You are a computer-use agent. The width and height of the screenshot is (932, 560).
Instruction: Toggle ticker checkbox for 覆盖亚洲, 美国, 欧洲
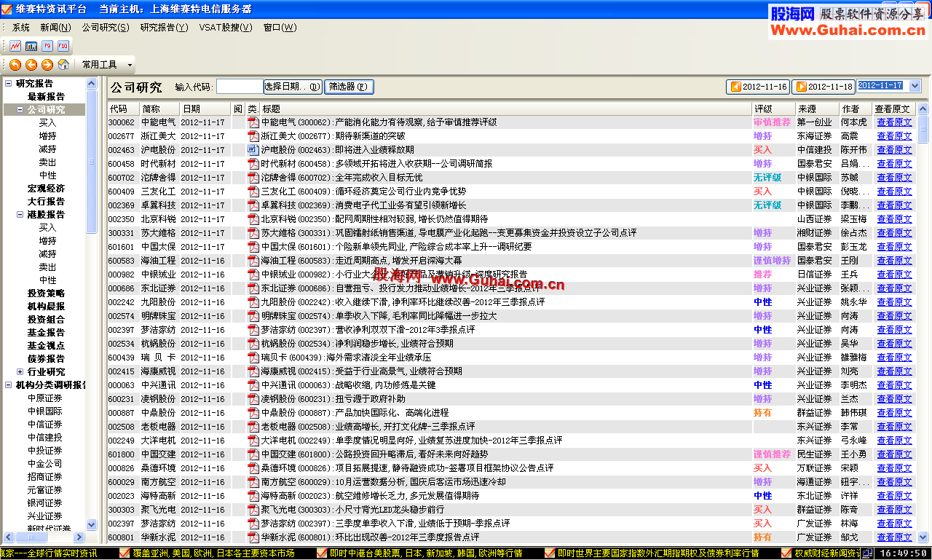[125, 553]
